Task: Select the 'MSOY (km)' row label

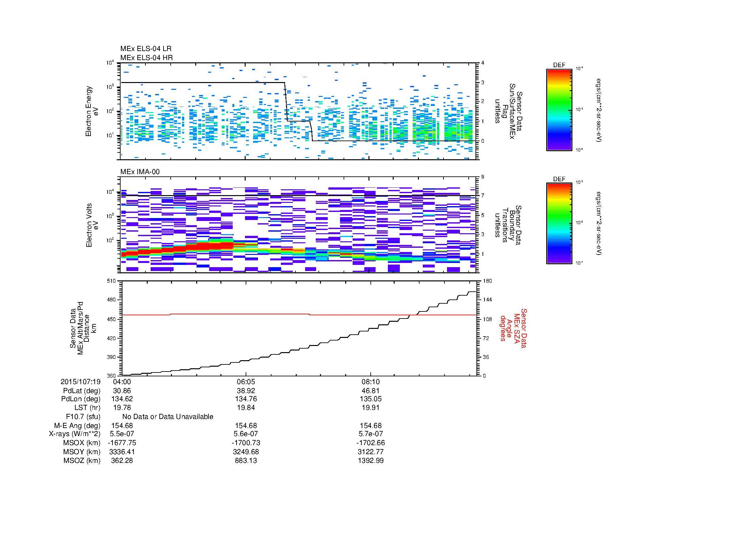Action: (82, 452)
